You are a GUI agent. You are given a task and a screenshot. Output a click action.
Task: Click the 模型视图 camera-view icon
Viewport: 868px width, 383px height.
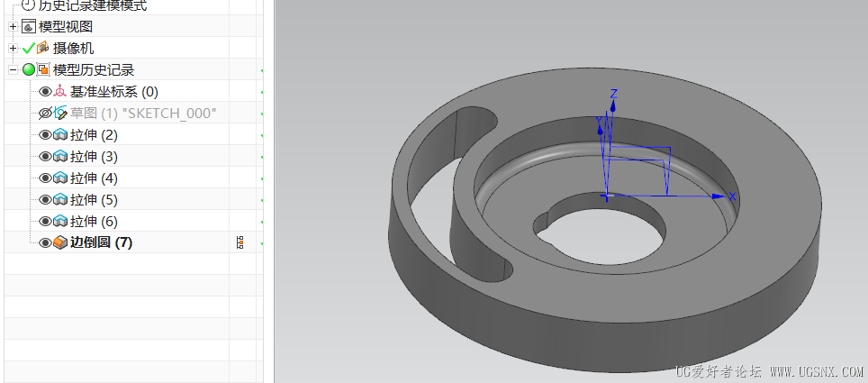pos(28,27)
